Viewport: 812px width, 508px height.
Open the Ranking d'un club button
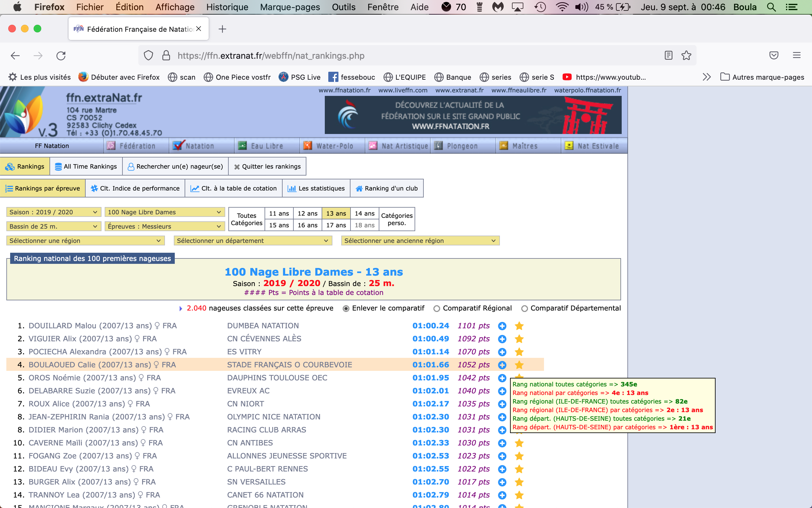pyautogui.click(x=387, y=188)
